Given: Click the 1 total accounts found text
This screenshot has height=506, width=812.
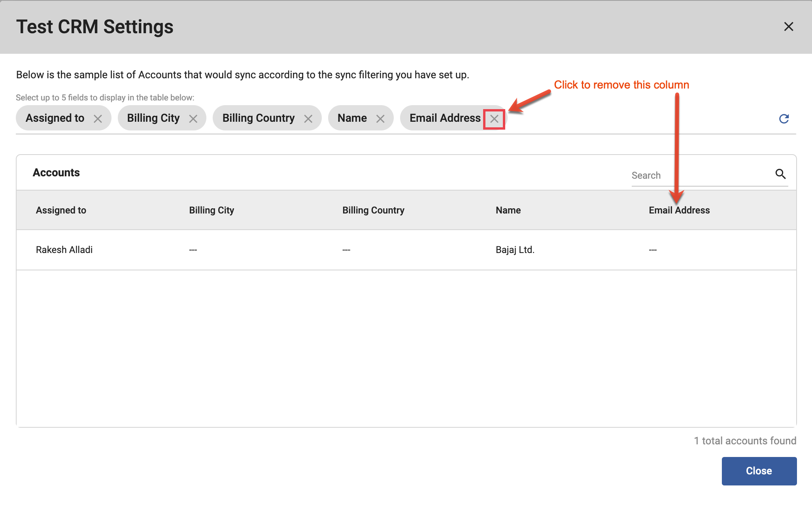Looking at the screenshot, I should click(x=745, y=440).
